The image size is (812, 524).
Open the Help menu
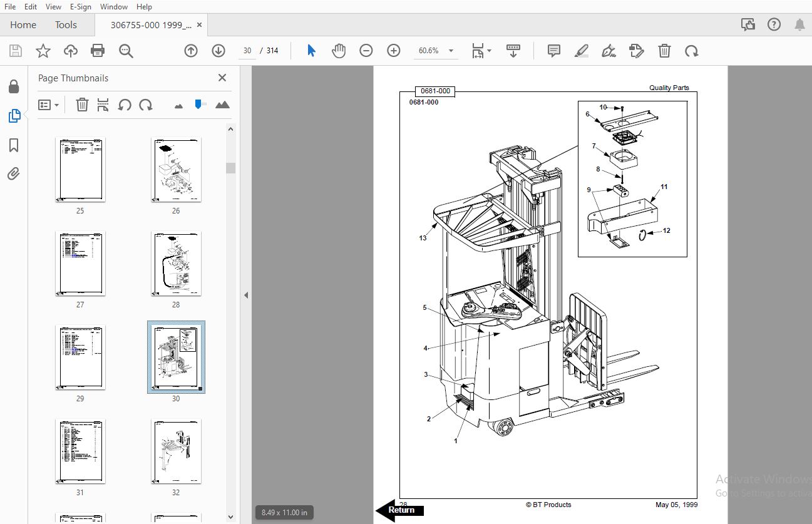144,6
